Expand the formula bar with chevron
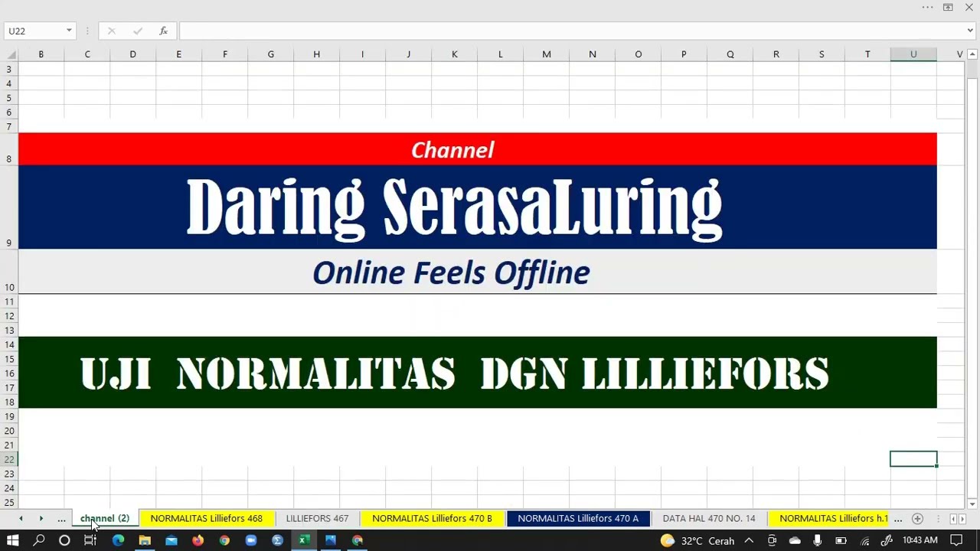 click(x=970, y=31)
